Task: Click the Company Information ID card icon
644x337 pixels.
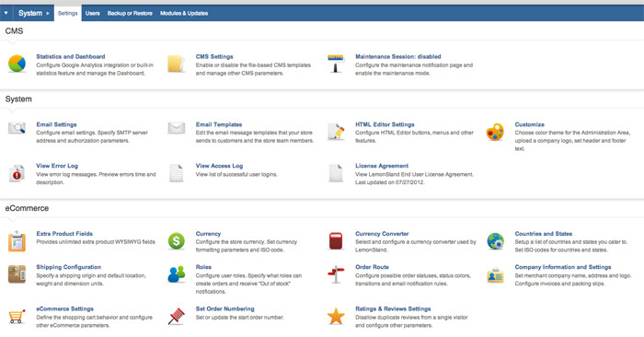Action: click(495, 275)
